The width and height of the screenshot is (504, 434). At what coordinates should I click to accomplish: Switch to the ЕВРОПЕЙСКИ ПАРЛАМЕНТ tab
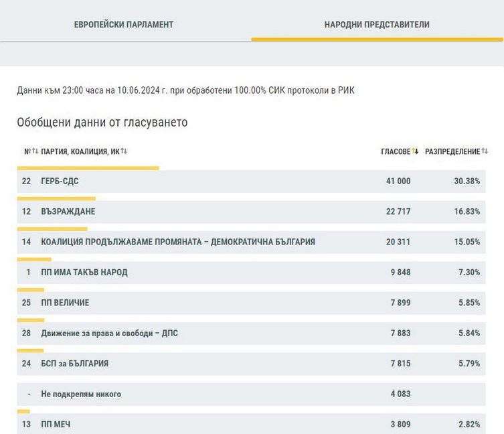coord(124,25)
